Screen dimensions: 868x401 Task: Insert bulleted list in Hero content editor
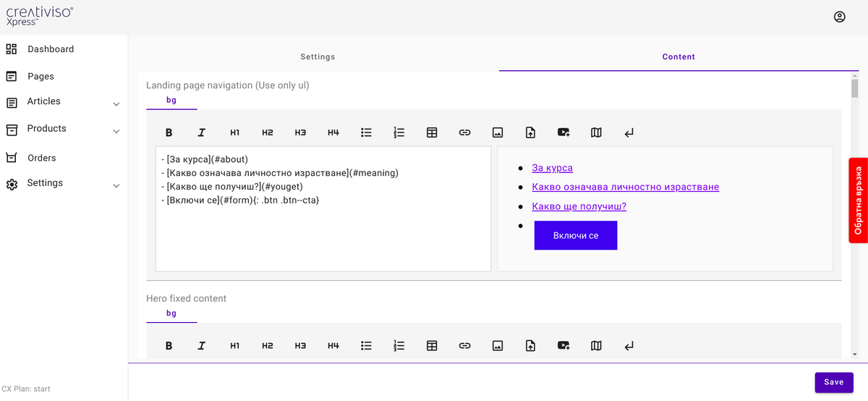(366, 346)
